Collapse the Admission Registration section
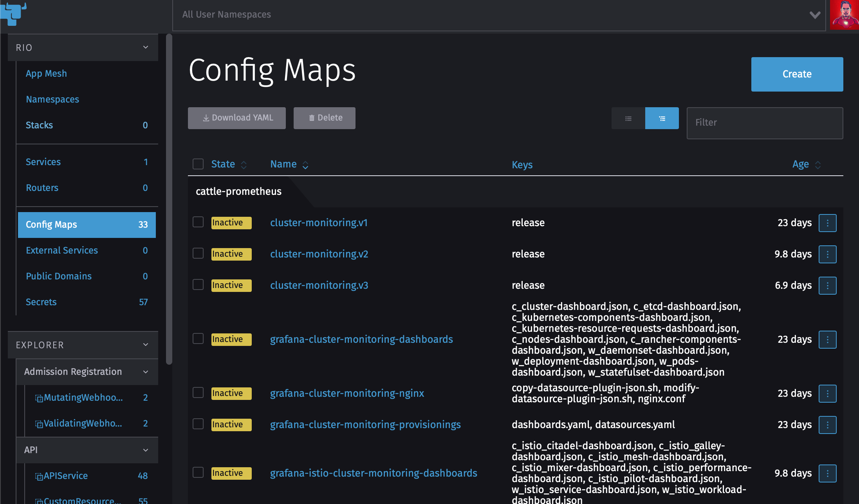The width and height of the screenshot is (859, 504). [x=145, y=371]
